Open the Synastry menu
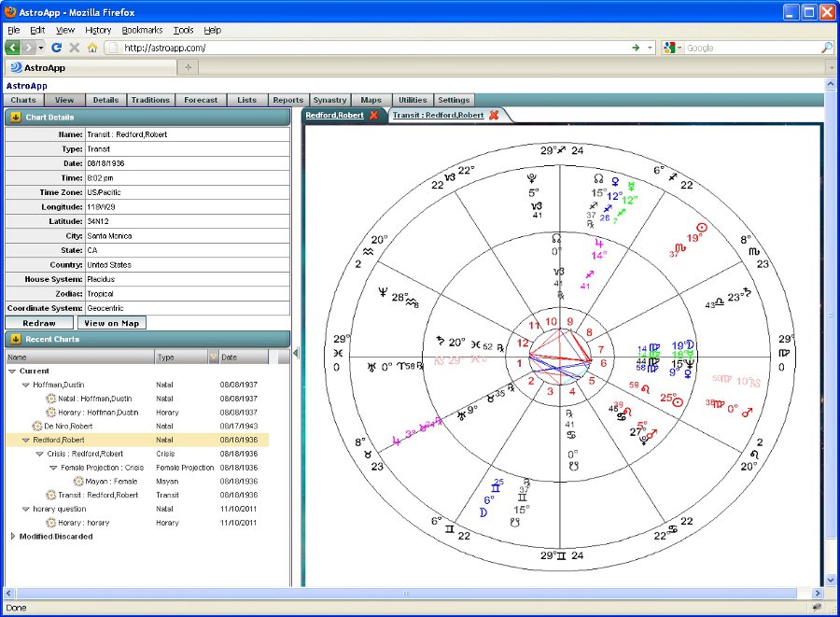The height and width of the screenshot is (617, 840). pos(329,100)
